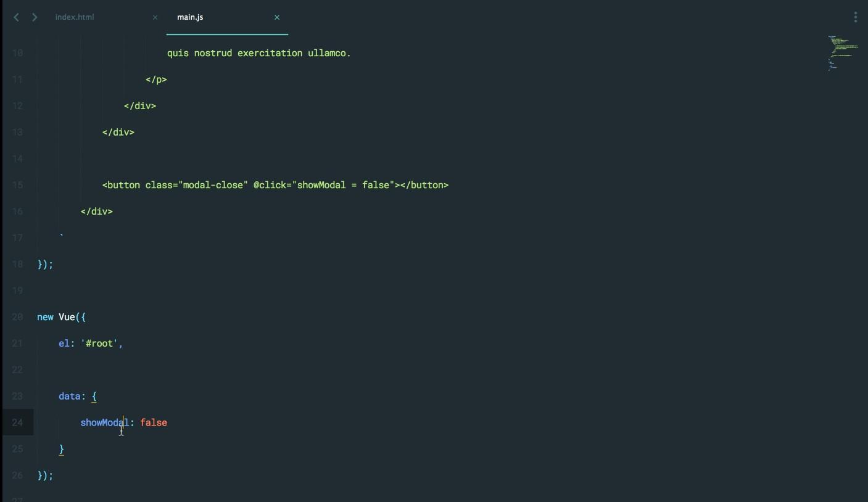Click line number 15 in the gutter
This screenshot has height=502, width=868.
[x=17, y=185]
